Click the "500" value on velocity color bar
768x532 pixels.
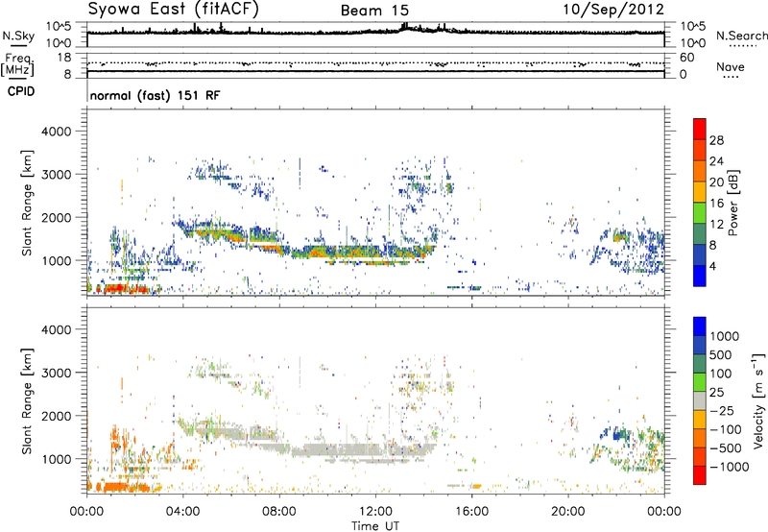(x=721, y=354)
